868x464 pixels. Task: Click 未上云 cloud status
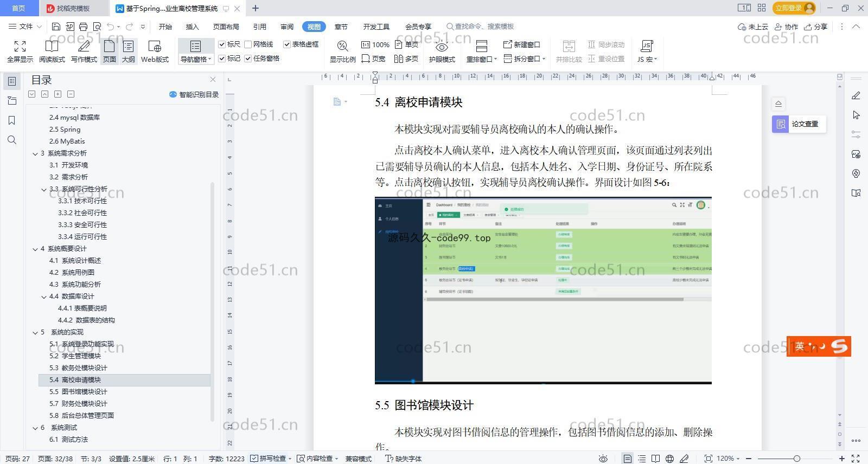754,27
